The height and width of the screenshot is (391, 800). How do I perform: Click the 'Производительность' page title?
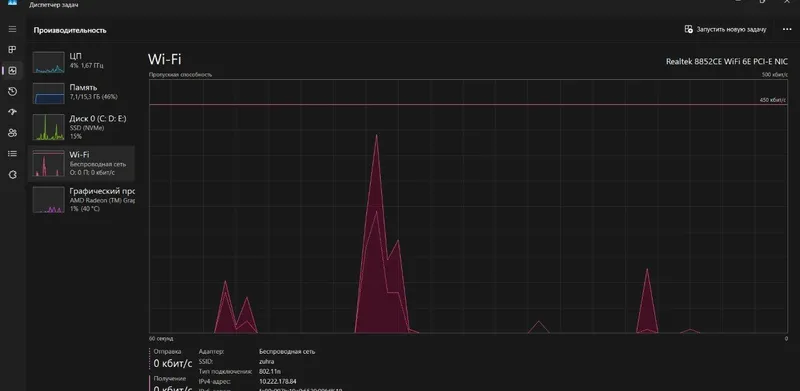70,30
